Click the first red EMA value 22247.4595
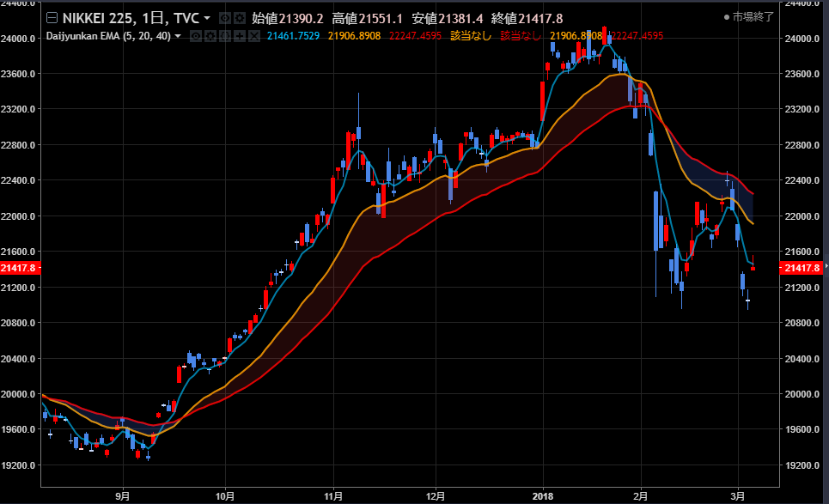This screenshot has width=829, height=504. click(415, 36)
